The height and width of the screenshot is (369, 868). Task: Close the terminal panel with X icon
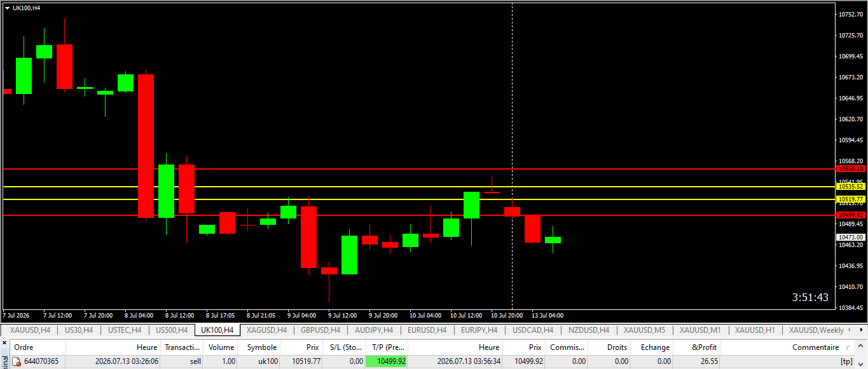pos(4,344)
